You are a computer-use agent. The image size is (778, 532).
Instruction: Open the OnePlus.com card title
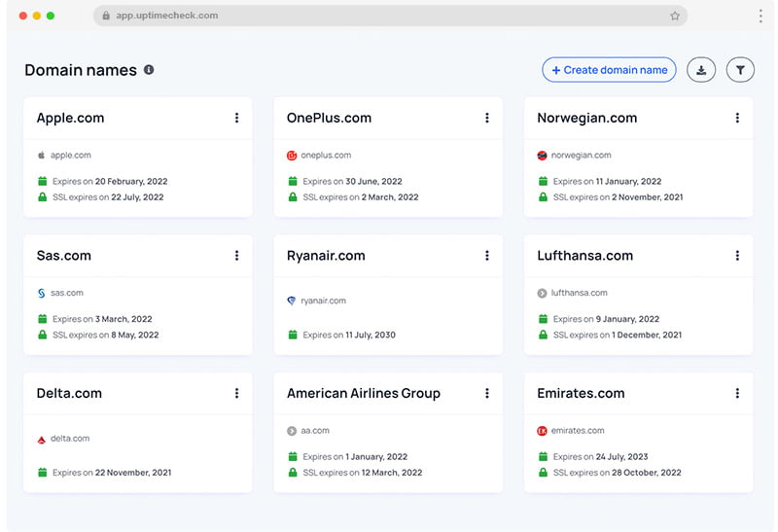[x=329, y=118]
